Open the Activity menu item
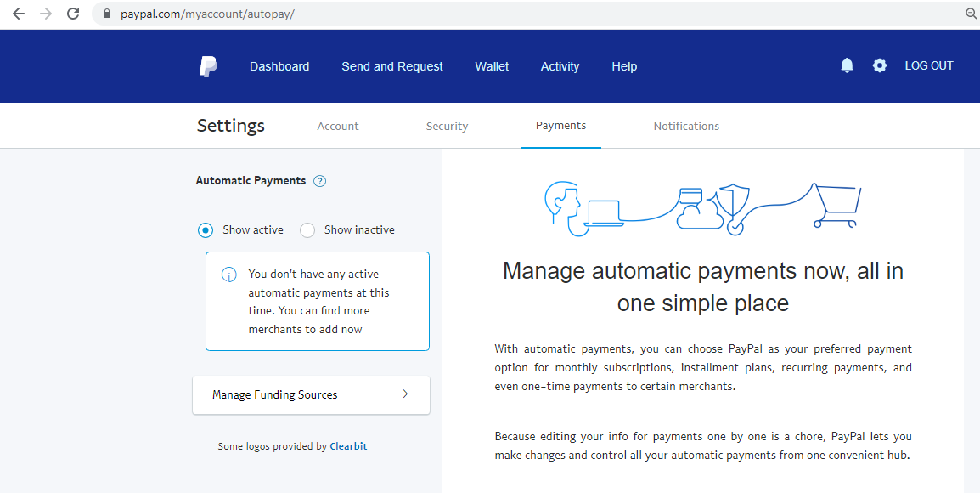Image resolution: width=980 pixels, height=493 pixels. [x=560, y=66]
